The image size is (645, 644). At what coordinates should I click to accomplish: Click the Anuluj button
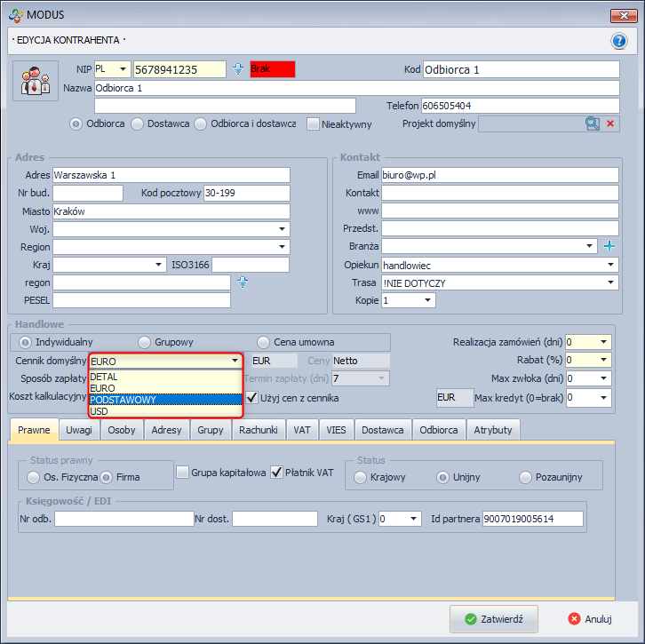click(590, 618)
